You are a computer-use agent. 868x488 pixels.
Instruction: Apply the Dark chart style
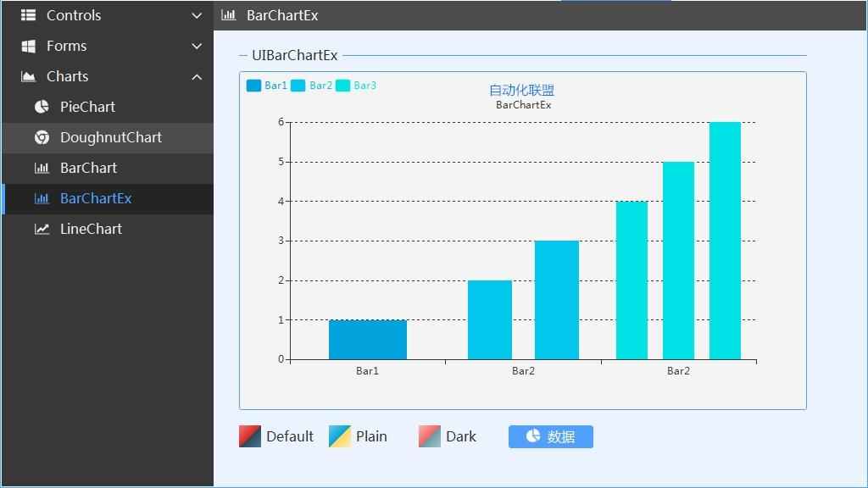coord(448,436)
